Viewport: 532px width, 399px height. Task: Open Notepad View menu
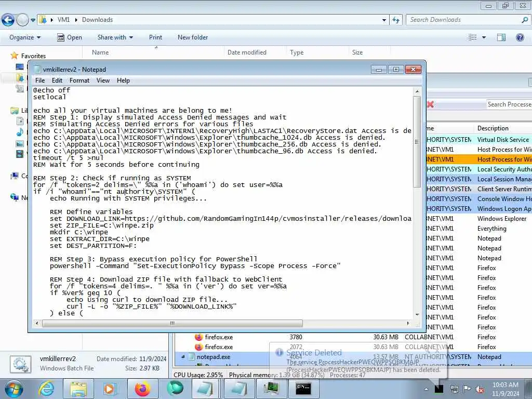coord(103,81)
